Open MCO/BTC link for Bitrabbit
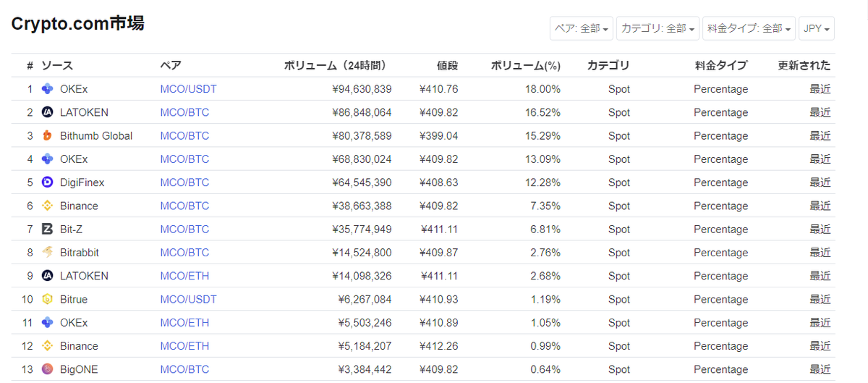This screenshot has height=383, width=868. click(x=184, y=253)
